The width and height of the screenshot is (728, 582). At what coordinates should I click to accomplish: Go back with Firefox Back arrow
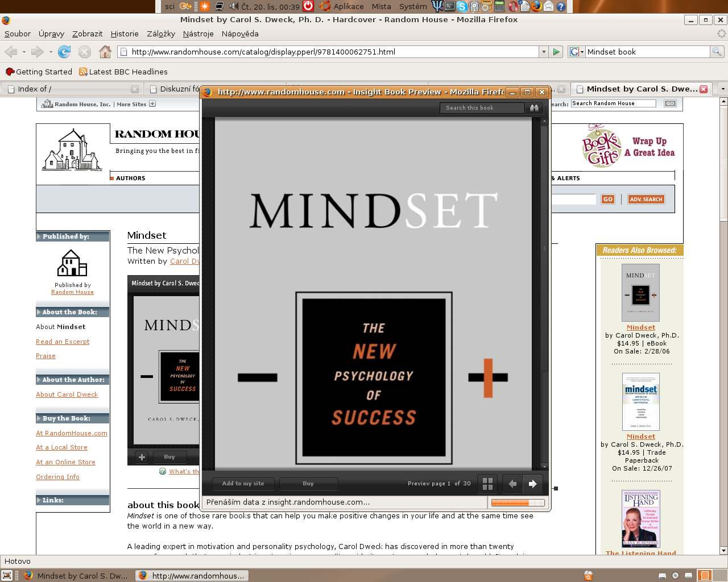pyautogui.click(x=11, y=52)
